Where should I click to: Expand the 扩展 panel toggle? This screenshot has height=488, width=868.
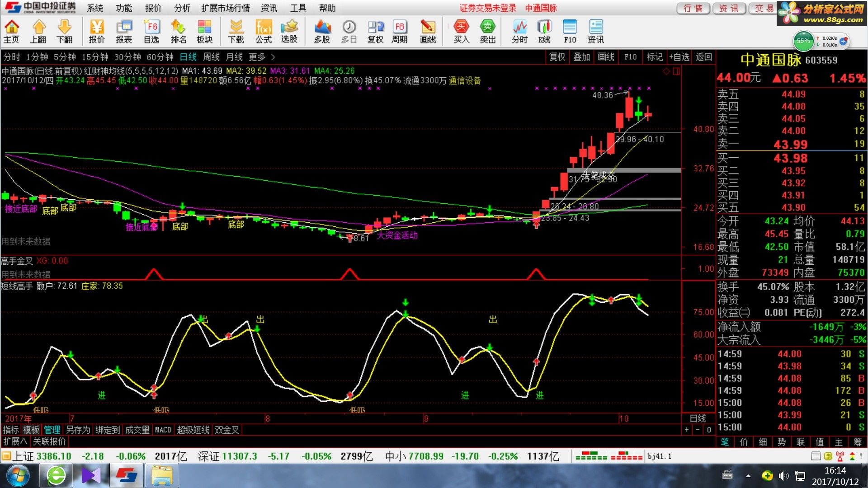pyautogui.click(x=15, y=441)
